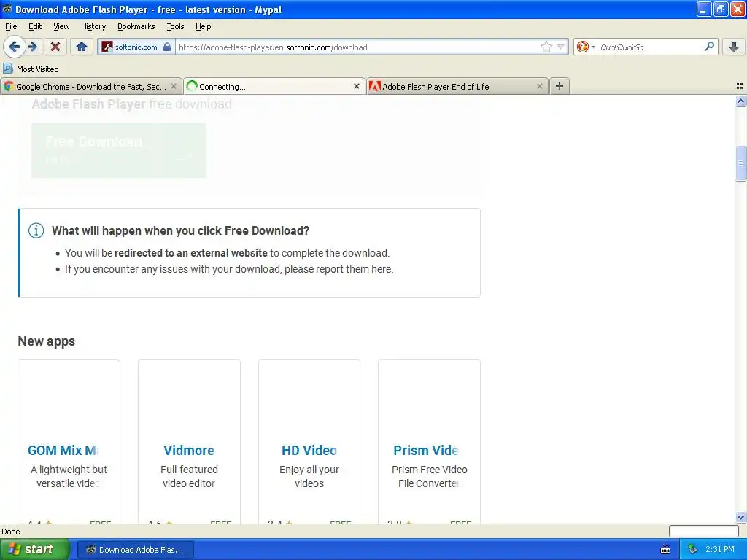Click the scrollbar up arrow

[x=740, y=101]
